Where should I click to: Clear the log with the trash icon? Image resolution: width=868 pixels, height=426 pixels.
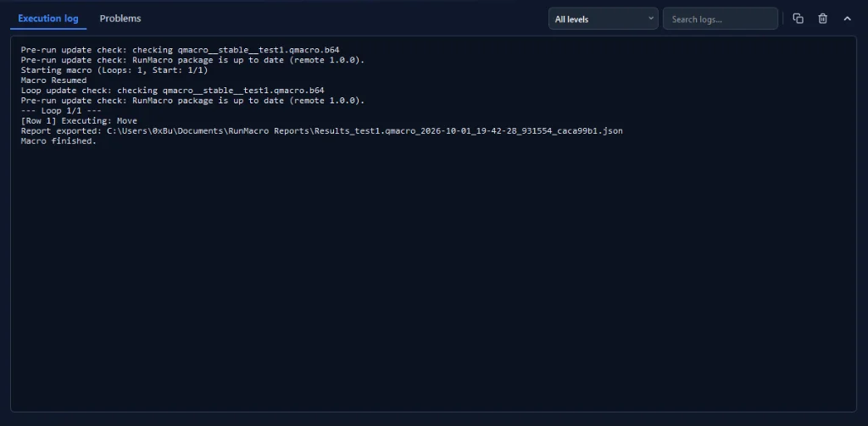click(822, 19)
